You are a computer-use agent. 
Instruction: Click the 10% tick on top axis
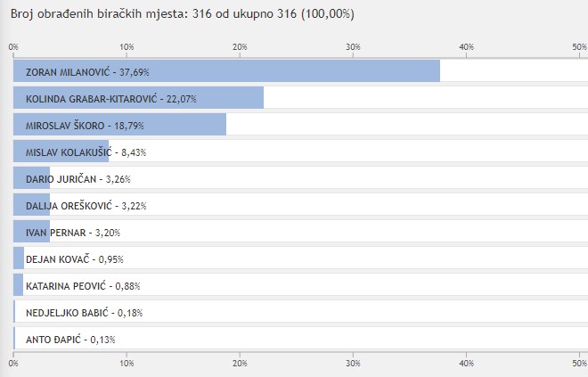[127, 46]
